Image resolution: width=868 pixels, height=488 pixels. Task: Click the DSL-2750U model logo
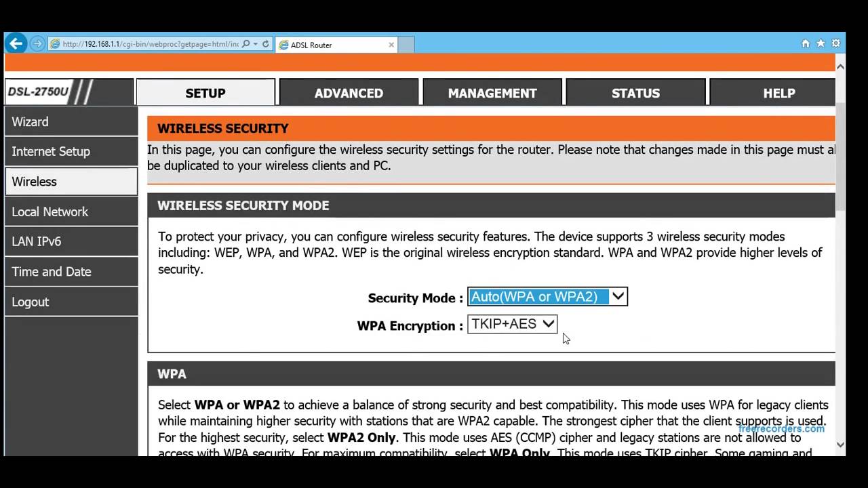click(x=39, y=92)
